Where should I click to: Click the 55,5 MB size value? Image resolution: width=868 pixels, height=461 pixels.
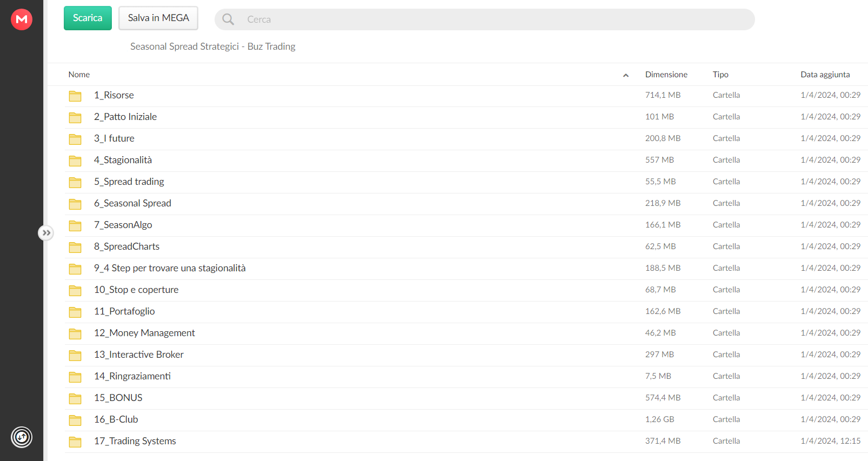(660, 182)
